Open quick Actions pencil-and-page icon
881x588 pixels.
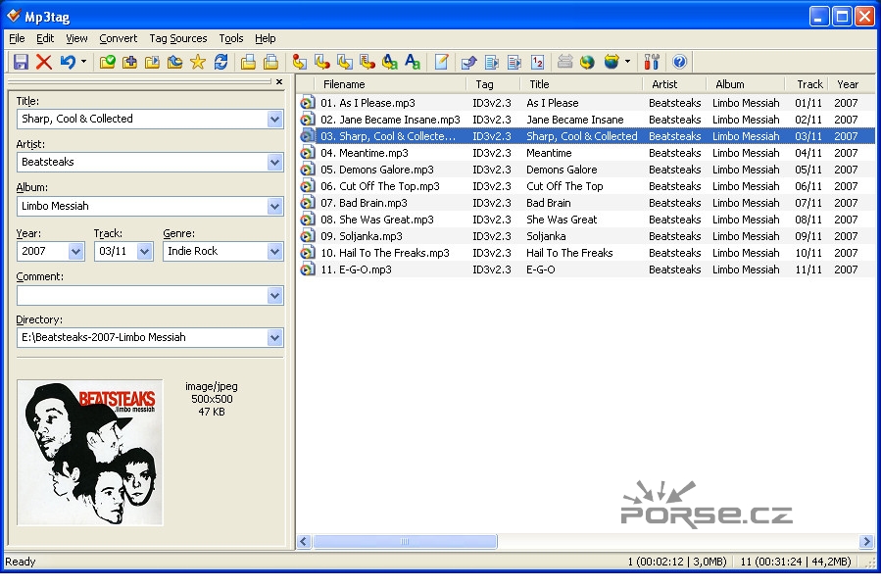coord(442,62)
